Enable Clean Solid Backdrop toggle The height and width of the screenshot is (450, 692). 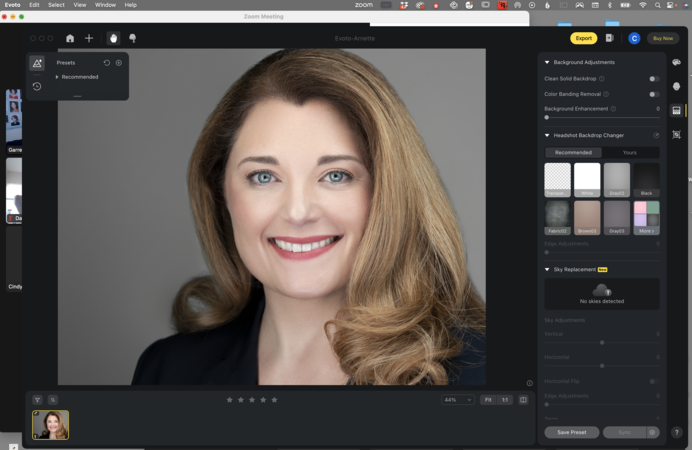[653, 78]
